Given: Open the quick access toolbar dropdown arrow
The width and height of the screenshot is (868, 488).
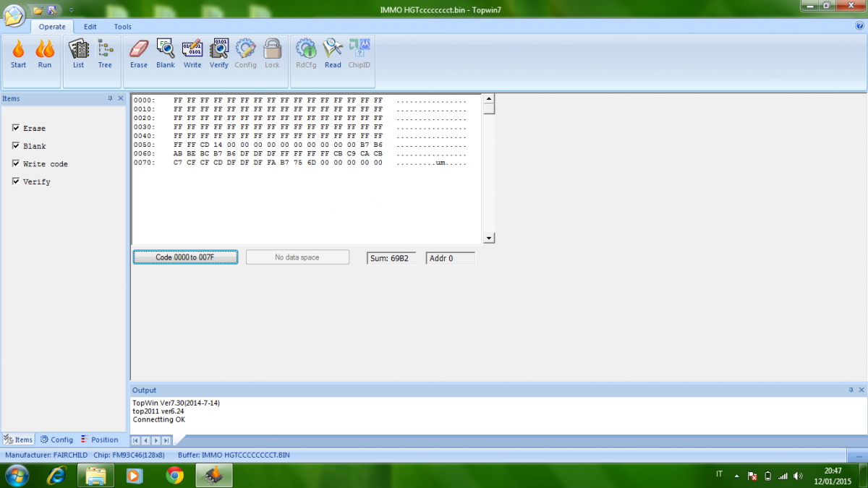Looking at the screenshot, I should click(x=72, y=10).
